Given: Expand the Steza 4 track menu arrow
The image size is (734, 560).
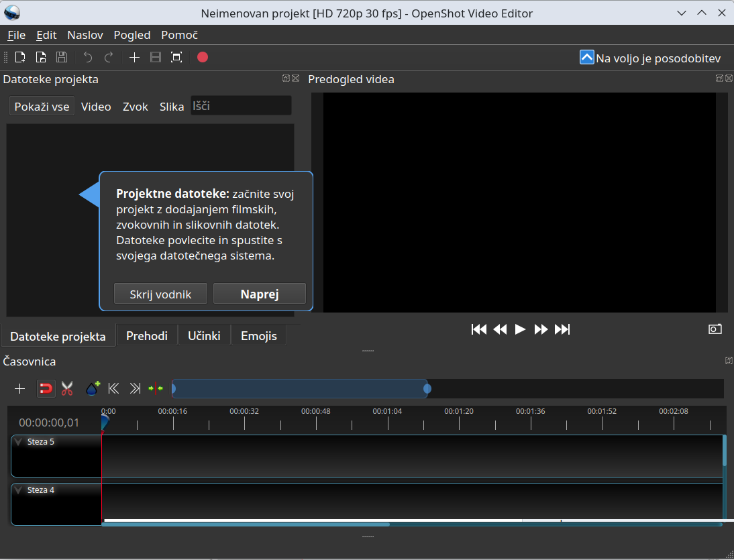Looking at the screenshot, I should pyautogui.click(x=18, y=490).
